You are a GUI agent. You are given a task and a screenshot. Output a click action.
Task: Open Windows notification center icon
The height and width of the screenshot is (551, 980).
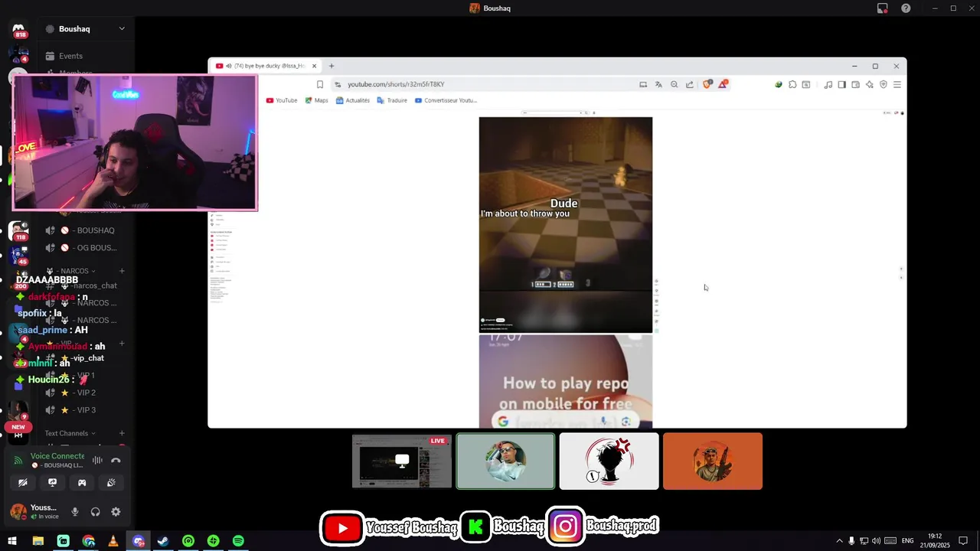click(963, 541)
